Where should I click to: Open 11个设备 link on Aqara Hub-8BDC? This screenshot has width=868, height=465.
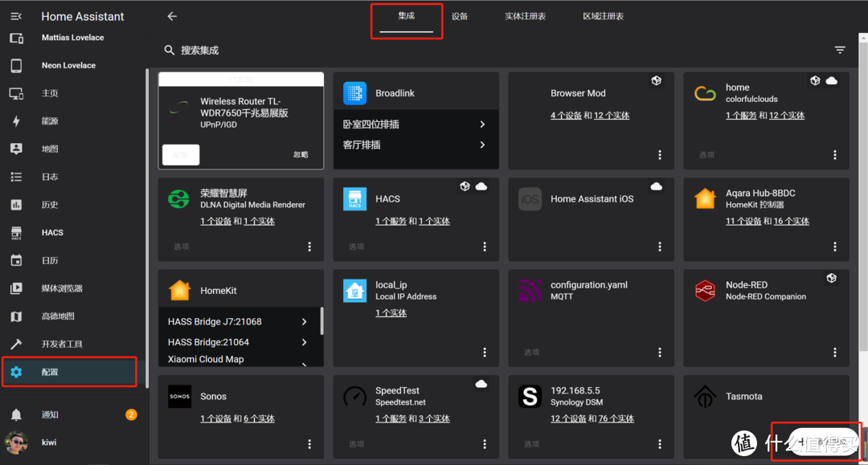tap(743, 221)
